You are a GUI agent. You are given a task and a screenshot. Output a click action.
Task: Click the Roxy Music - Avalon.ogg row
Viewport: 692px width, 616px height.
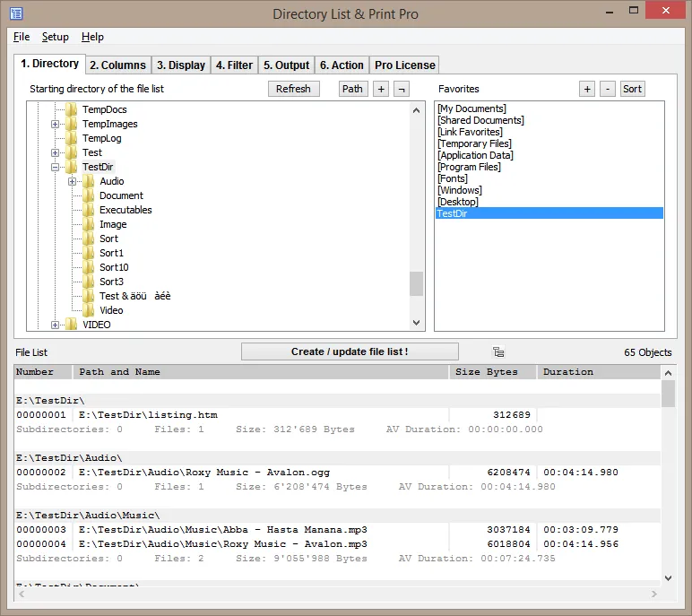click(x=338, y=473)
